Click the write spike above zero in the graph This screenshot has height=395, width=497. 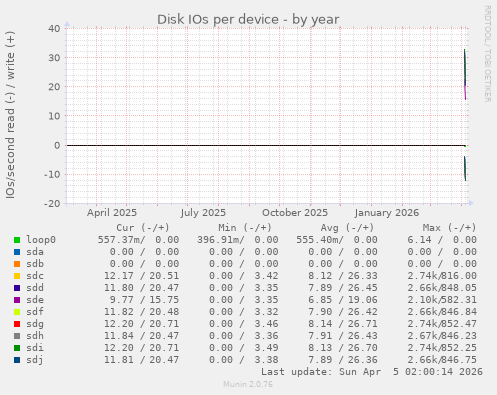tap(465, 74)
